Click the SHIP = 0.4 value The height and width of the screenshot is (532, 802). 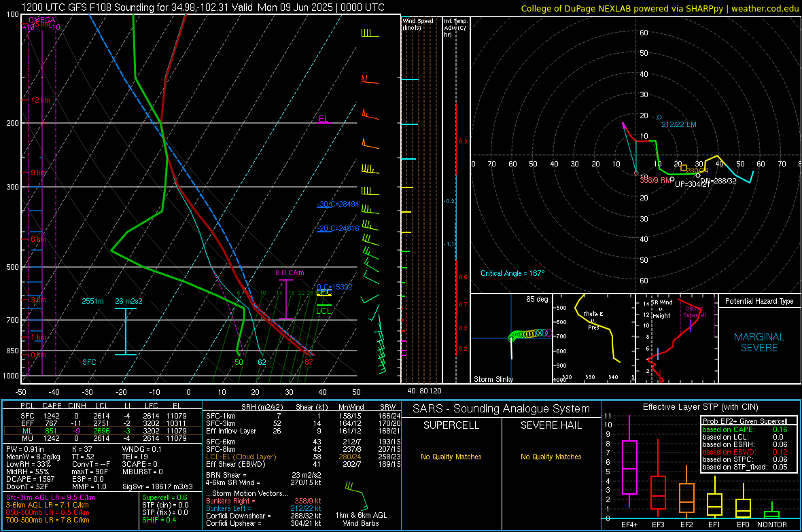[159, 520]
